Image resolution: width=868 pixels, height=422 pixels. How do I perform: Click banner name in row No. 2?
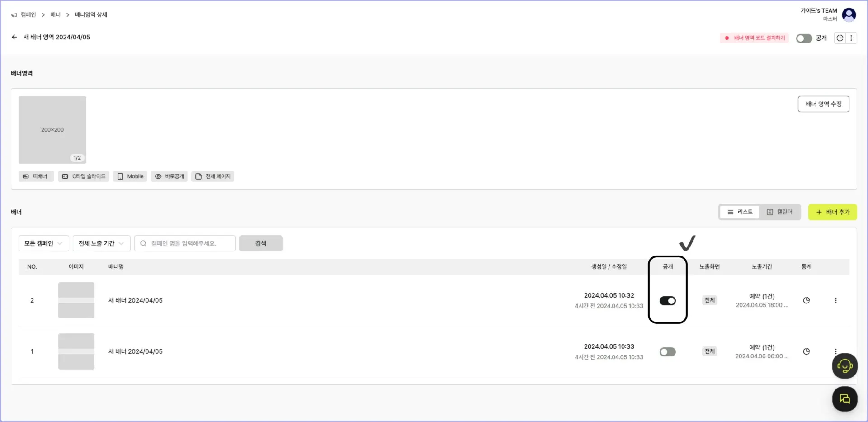click(x=136, y=300)
